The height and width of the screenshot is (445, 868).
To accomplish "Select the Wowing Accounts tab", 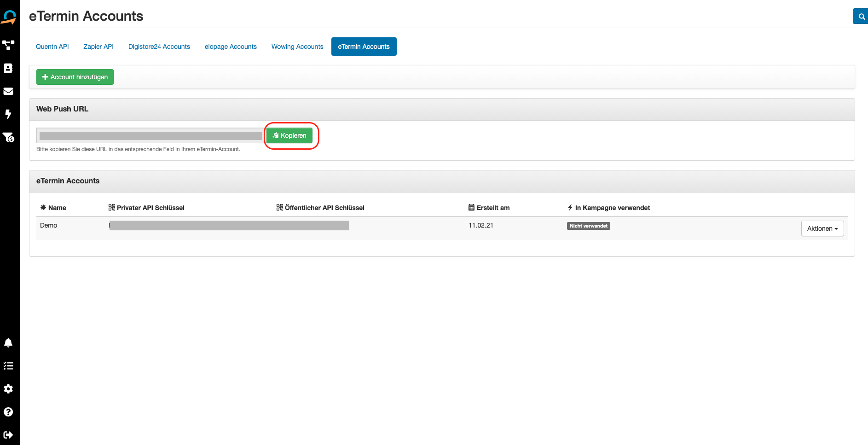I will point(297,47).
